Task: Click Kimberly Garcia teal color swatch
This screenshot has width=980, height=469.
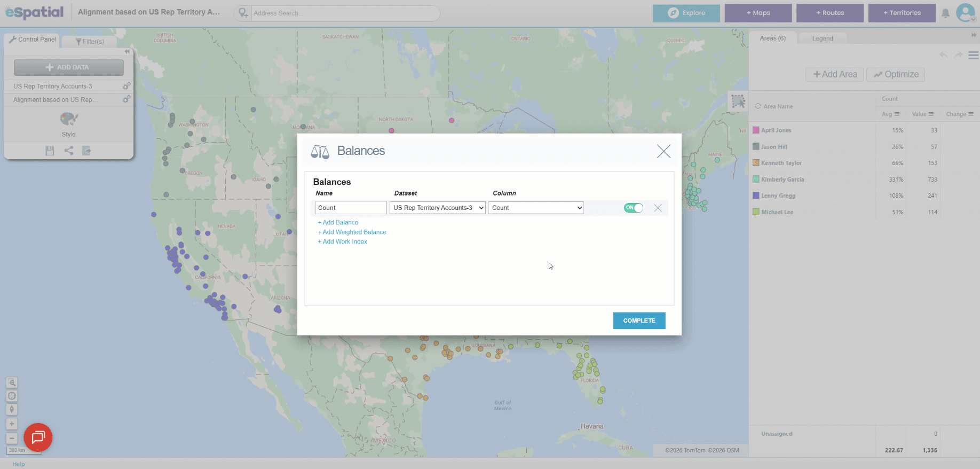Action: 756,179
